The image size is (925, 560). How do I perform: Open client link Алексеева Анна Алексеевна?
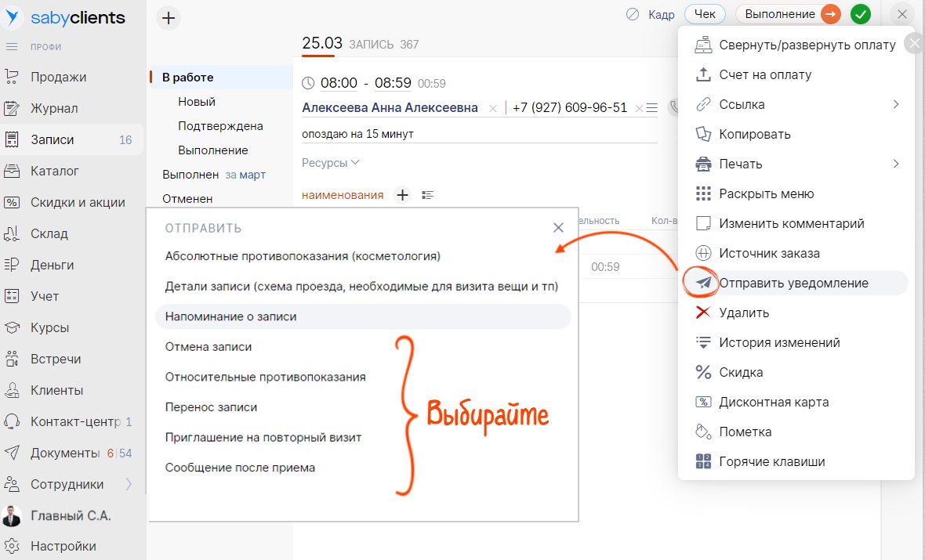tap(390, 107)
